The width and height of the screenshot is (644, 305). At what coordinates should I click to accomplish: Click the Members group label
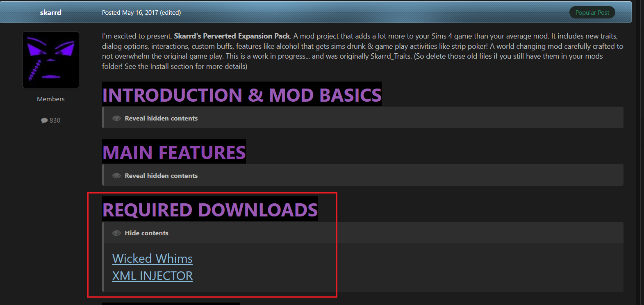pyautogui.click(x=51, y=99)
